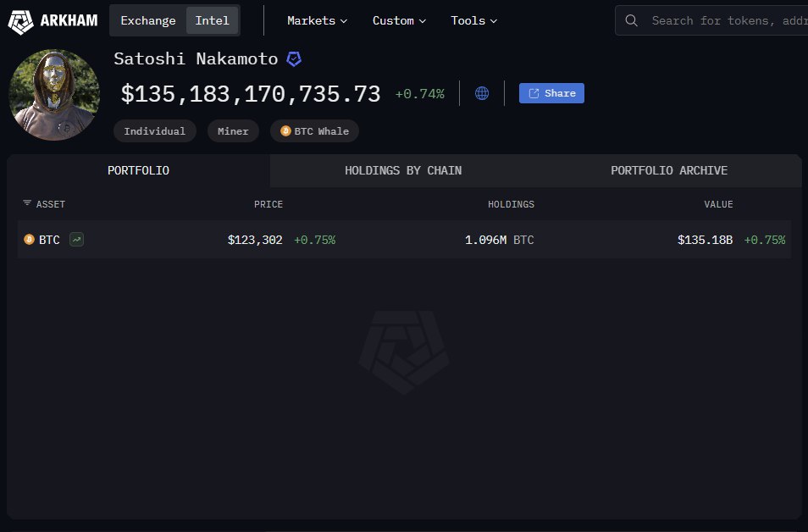Screen dimensions: 808x532
Task: Click the Individual tag
Action: (155, 131)
